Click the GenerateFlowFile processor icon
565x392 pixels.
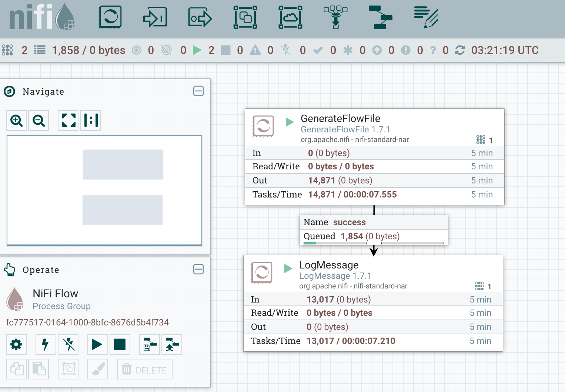pyautogui.click(x=263, y=126)
